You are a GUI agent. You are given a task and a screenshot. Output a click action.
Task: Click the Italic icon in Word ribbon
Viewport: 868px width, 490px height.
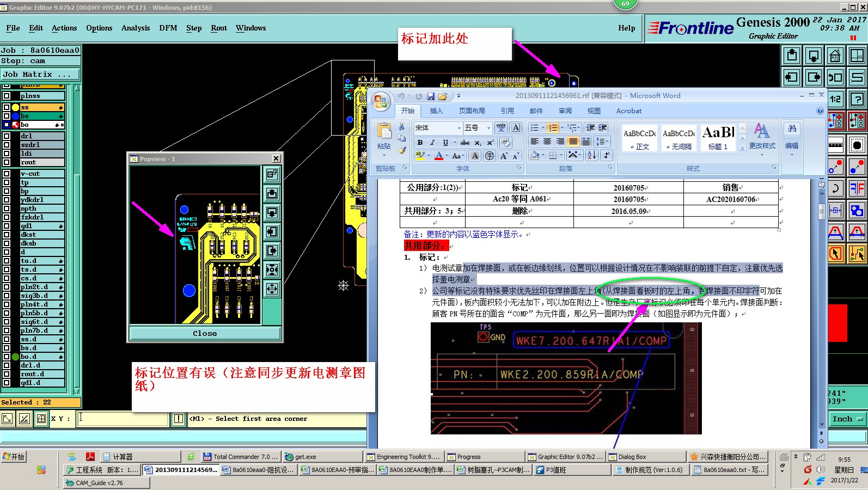[x=432, y=143]
